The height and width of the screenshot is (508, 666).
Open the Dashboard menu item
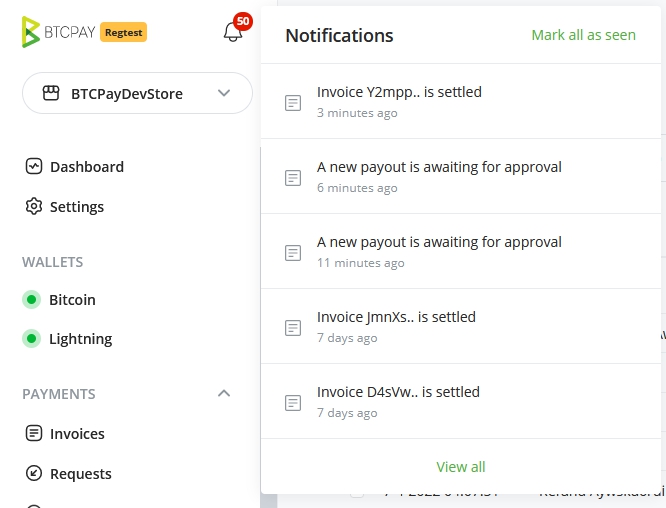pyautogui.click(x=87, y=167)
